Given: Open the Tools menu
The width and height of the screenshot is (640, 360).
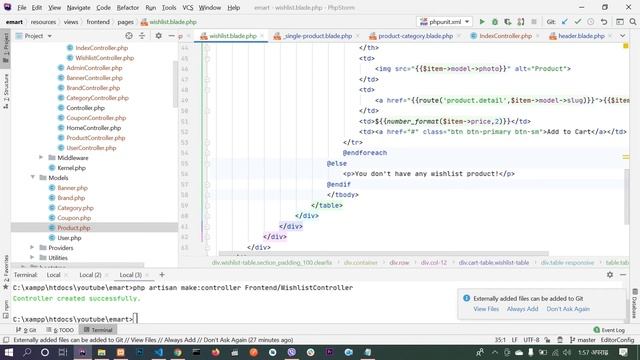Looking at the screenshot, I should (x=169, y=7).
